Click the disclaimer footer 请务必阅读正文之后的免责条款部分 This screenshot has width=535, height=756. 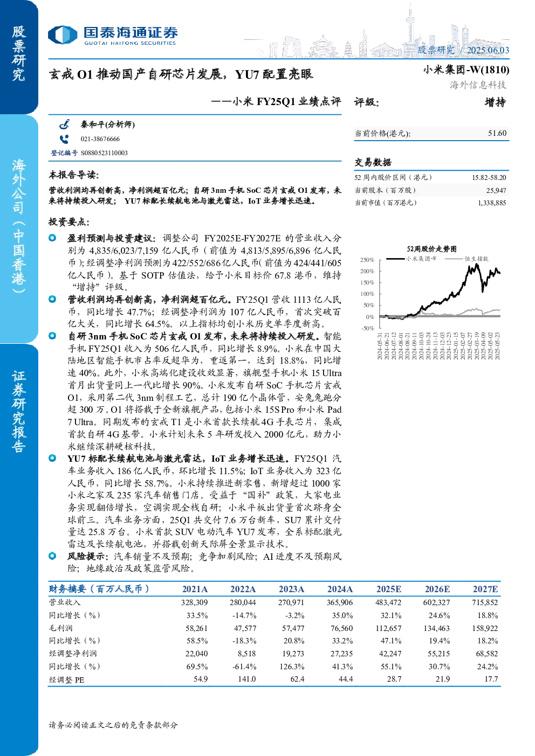point(113,725)
